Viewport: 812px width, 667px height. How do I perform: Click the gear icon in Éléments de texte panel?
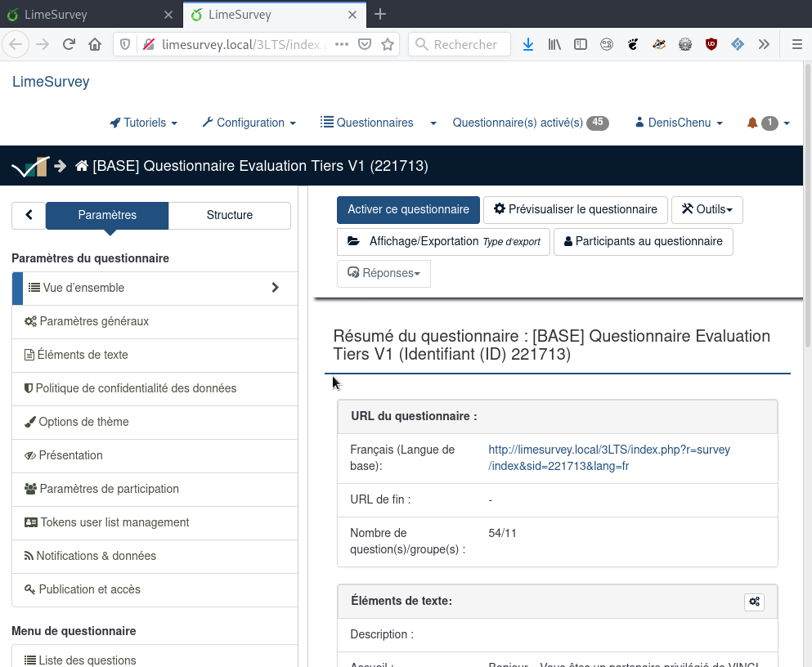(754, 602)
